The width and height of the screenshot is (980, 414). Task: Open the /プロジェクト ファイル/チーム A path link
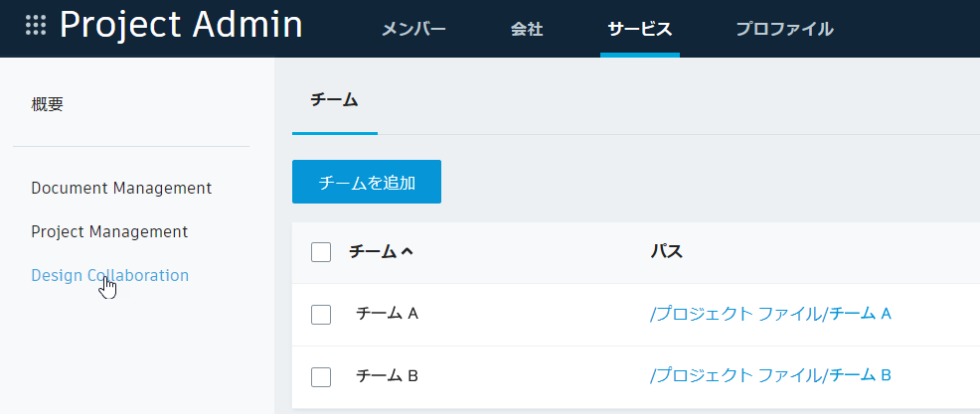coord(770,314)
